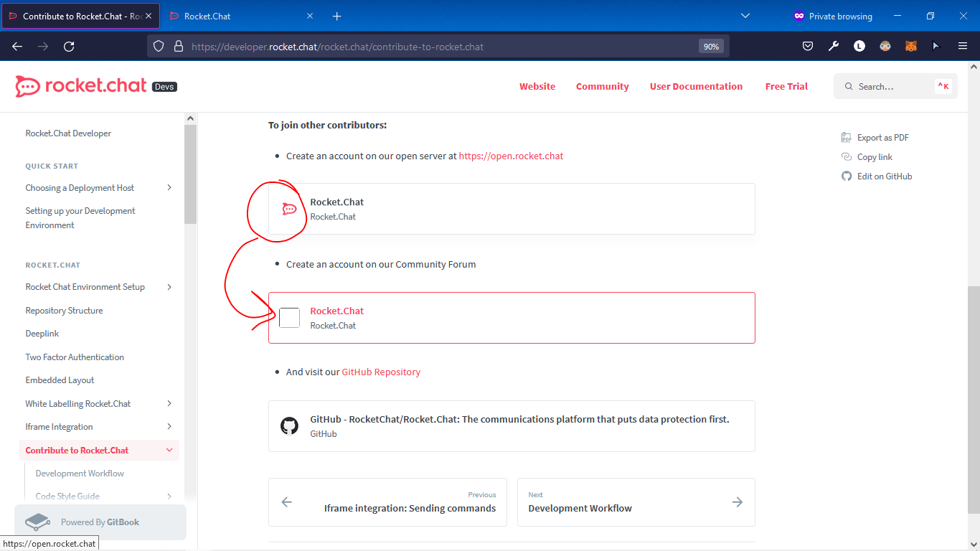The width and height of the screenshot is (980, 551).
Task: Go to Previous: Iframe integration Sending commands
Action: (387, 502)
